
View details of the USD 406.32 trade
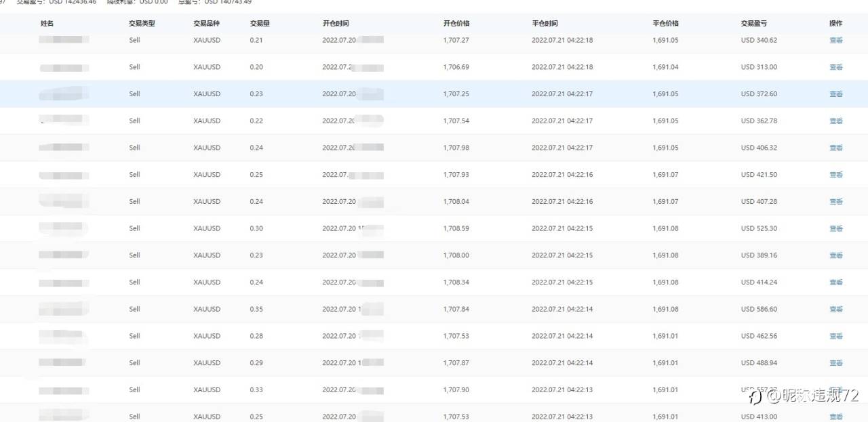836,148
